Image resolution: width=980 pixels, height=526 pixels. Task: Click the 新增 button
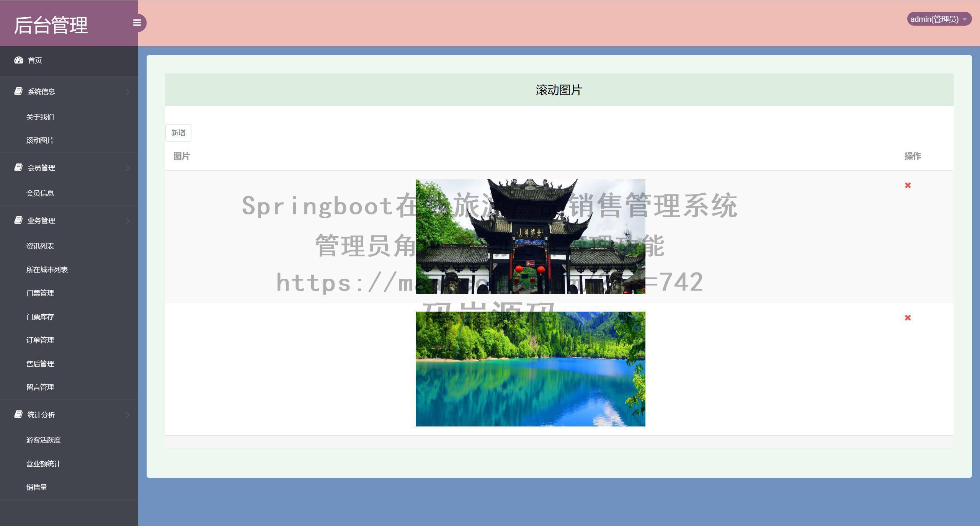click(x=178, y=133)
